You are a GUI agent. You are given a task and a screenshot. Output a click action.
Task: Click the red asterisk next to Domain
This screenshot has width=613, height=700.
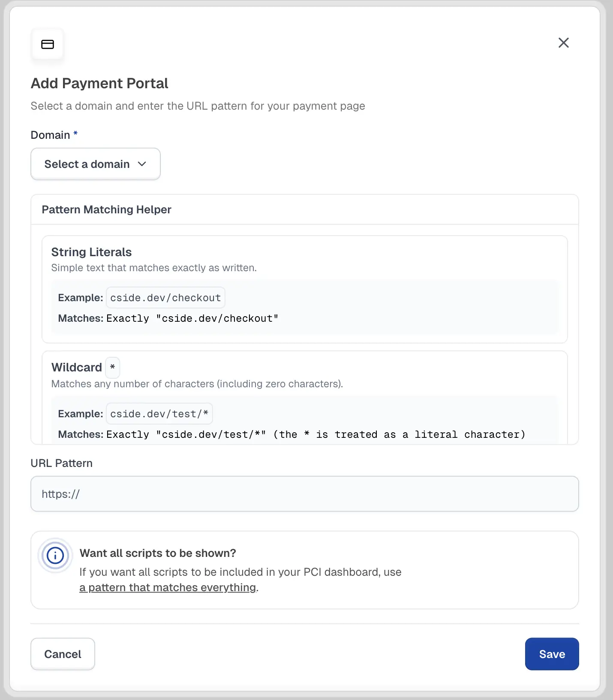click(75, 134)
